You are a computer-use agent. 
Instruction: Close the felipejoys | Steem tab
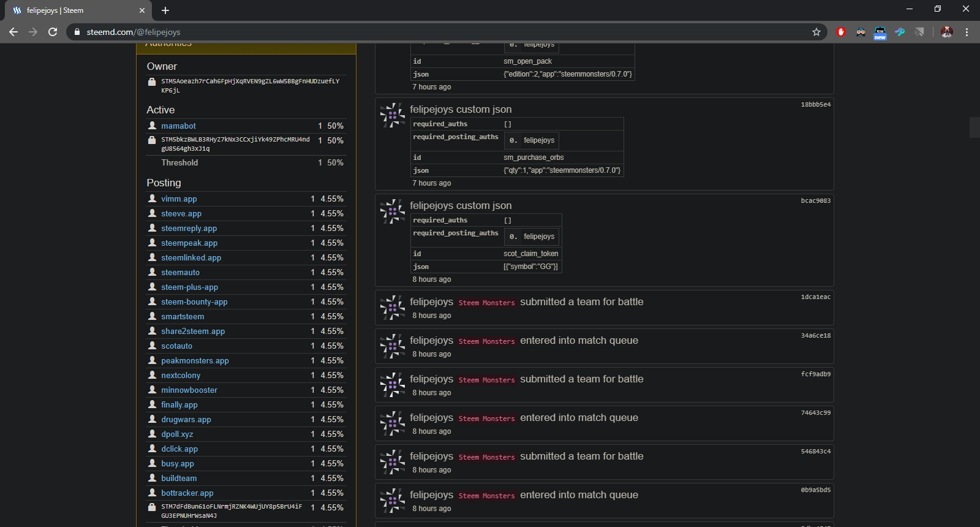pos(142,10)
